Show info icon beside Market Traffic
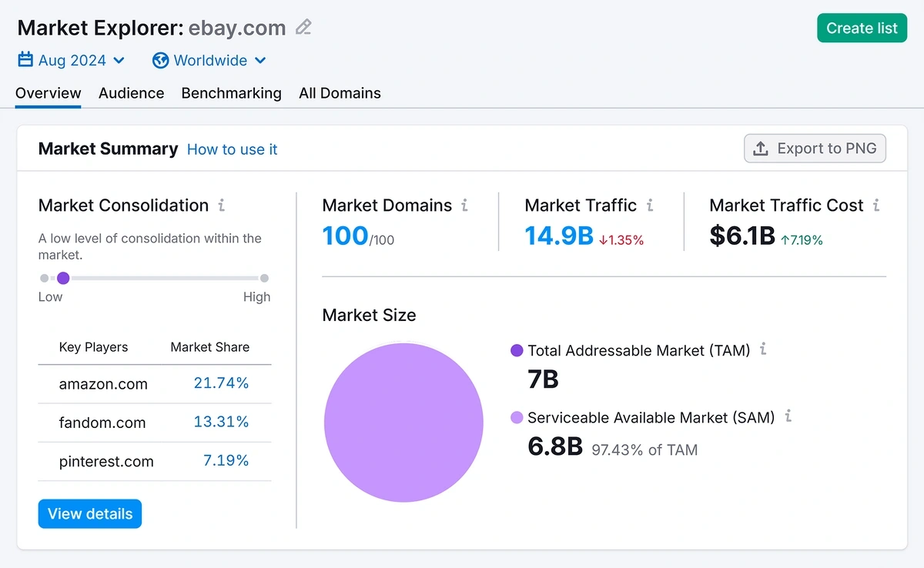 click(x=650, y=205)
